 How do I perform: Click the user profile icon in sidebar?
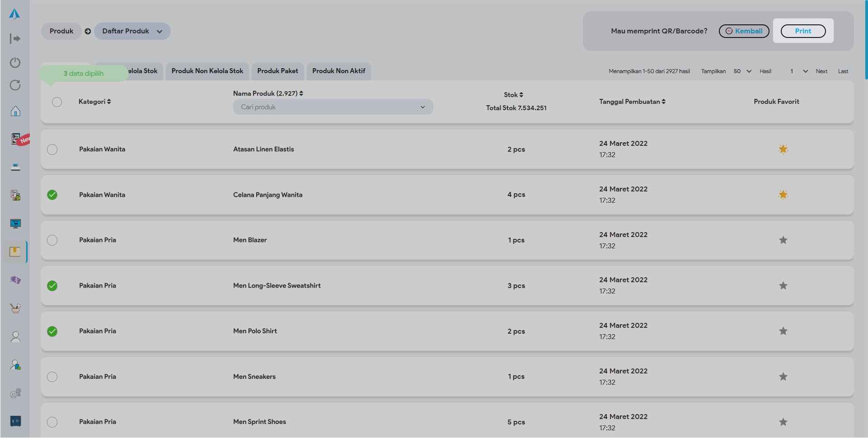pos(15,337)
